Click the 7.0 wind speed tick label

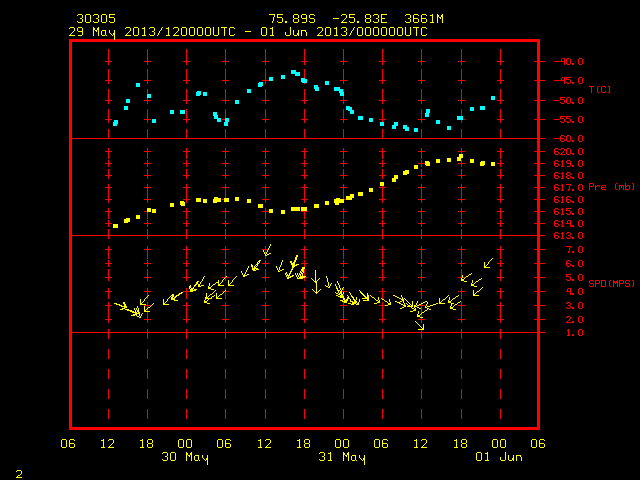(574, 250)
